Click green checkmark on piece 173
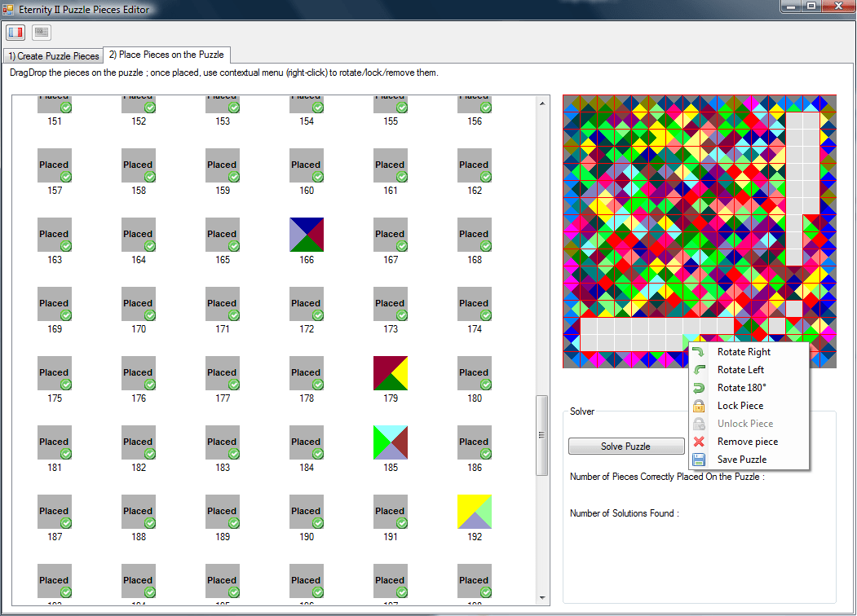The width and height of the screenshot is (857, 616). pos(402,315)
